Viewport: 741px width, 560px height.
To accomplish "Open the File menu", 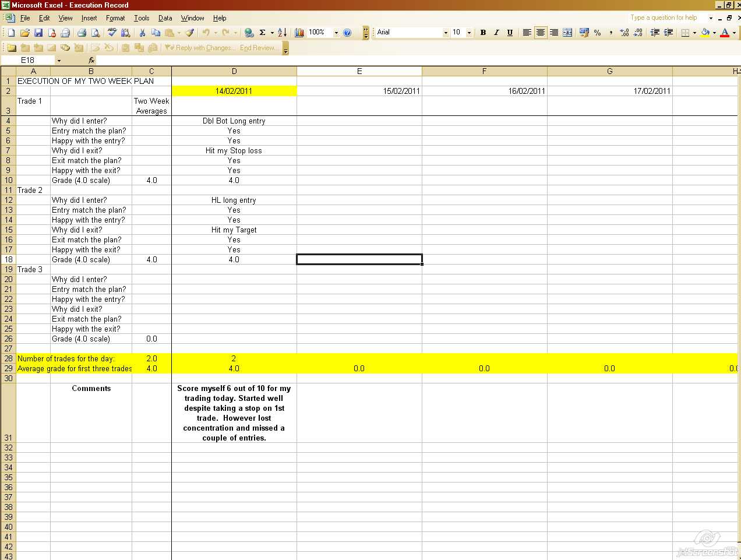I will click(25, 18).
